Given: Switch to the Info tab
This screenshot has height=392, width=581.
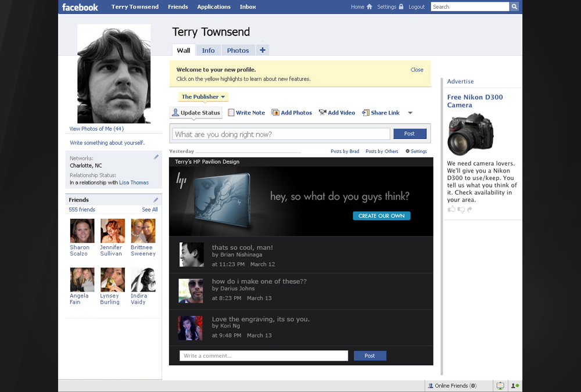Looking at the screenshot, I should tap(208, 51).
